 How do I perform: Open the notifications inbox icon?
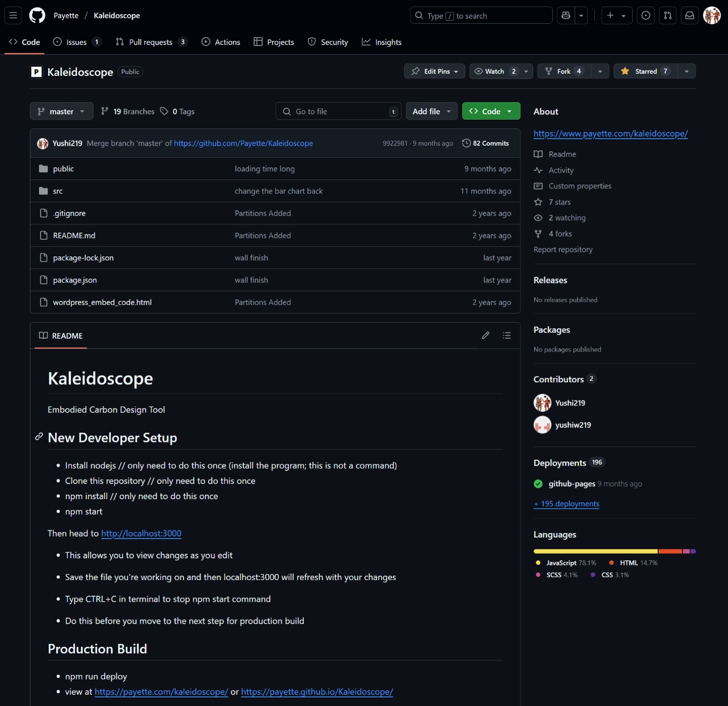click(689, 16)
